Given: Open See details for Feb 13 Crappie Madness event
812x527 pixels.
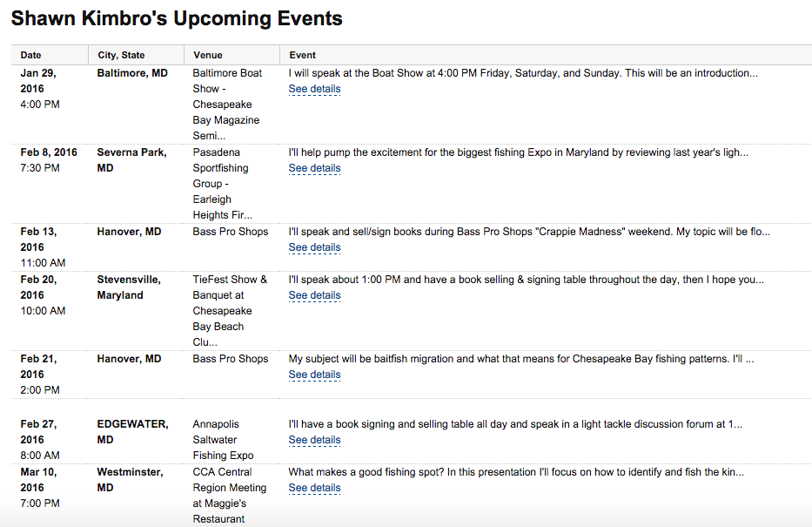Looking at the screenshot, I should pyautogui.click(x=314, y=247).
